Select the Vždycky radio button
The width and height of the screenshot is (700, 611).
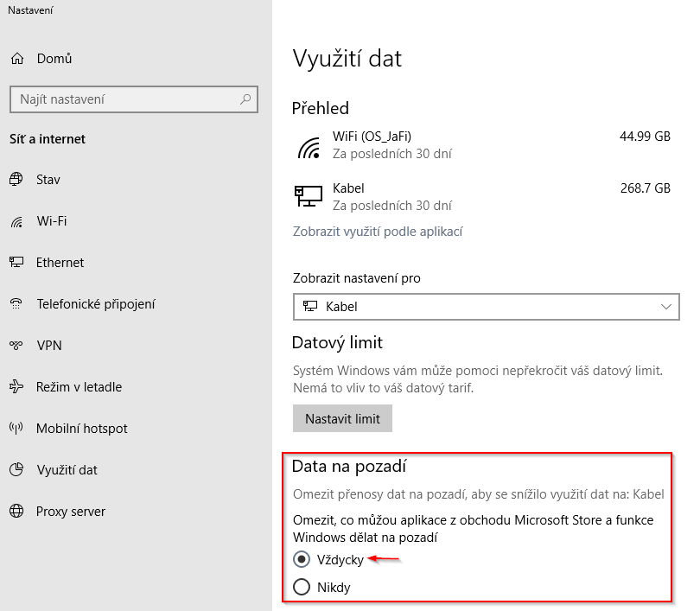point(302,559)
